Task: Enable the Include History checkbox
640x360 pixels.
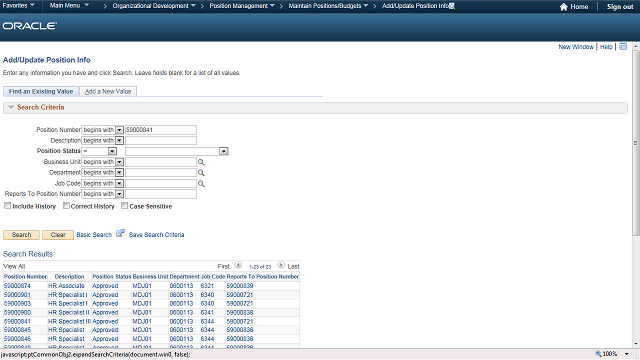Action: point(7,206)
